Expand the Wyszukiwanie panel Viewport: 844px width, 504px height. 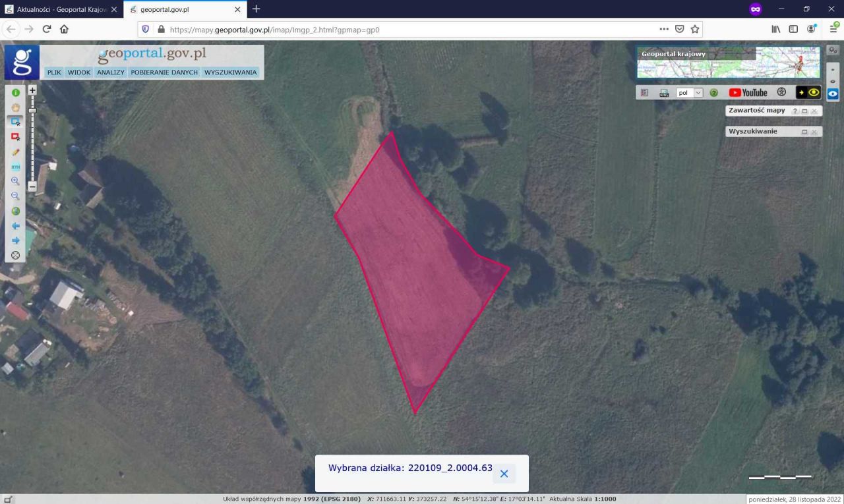click(804, 132)
